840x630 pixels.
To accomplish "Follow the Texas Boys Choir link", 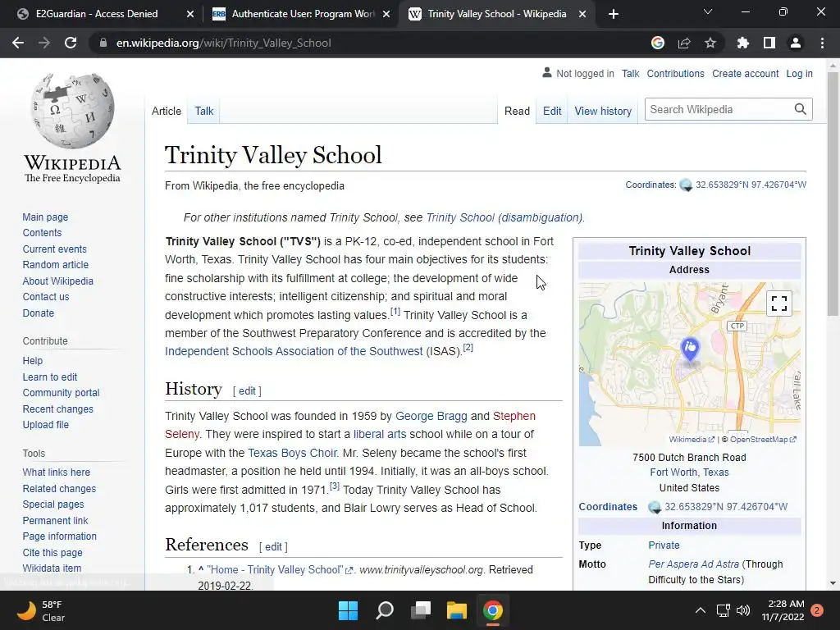I will 293,453.
